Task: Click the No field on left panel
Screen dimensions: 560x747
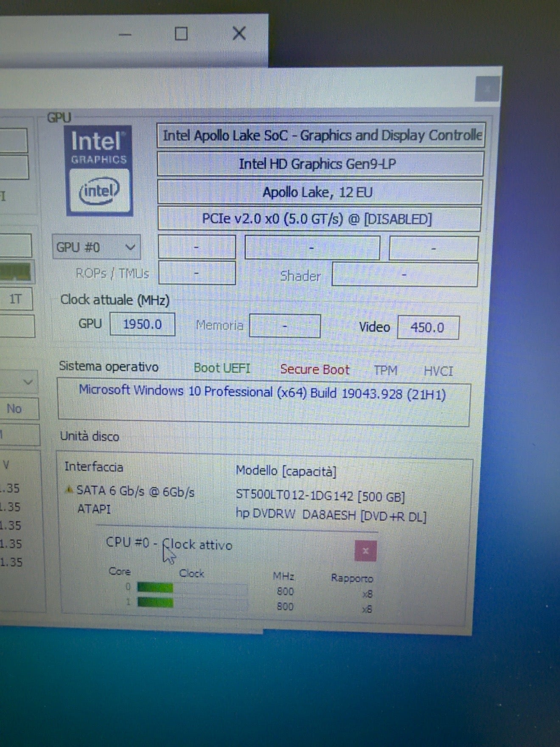Action: click(19, 409)
